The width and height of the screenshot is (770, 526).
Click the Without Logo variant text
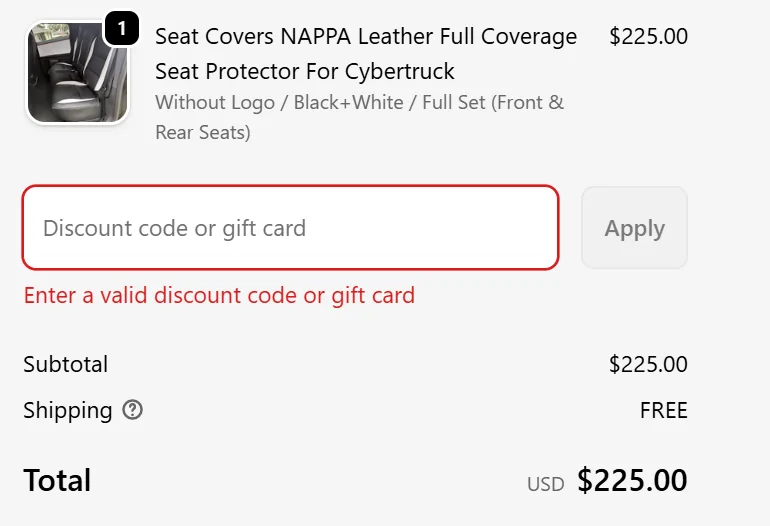point(215,102)
